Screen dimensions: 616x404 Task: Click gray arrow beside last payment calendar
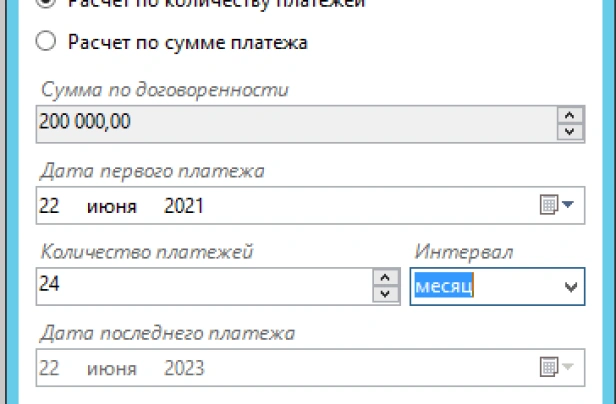tap(568, 368)
